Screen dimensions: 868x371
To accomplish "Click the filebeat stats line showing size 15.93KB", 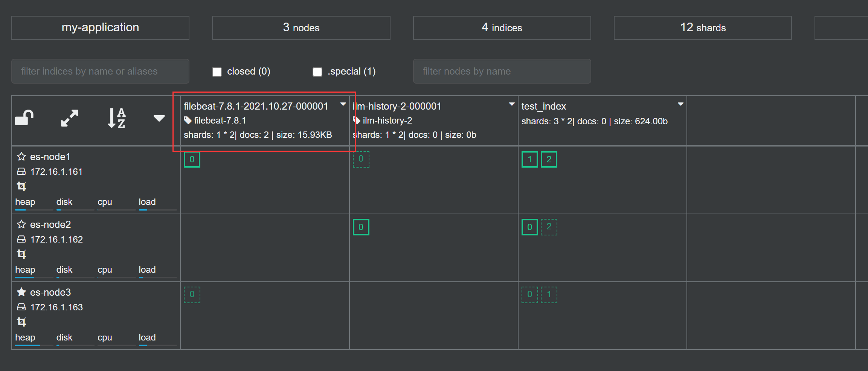I will [258, 135].
